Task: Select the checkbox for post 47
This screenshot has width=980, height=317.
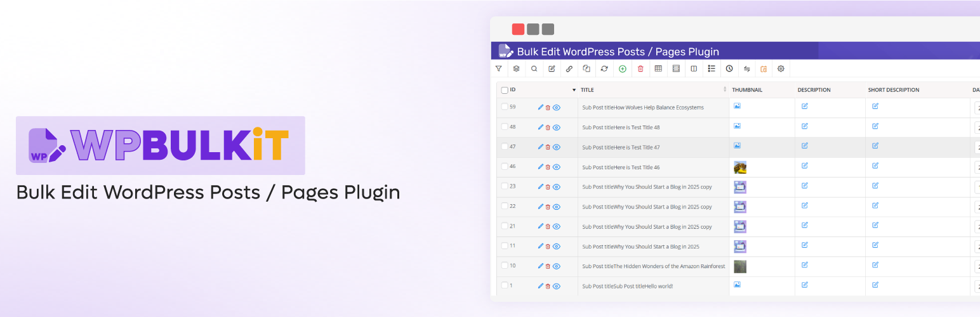Action: point(505,146)
